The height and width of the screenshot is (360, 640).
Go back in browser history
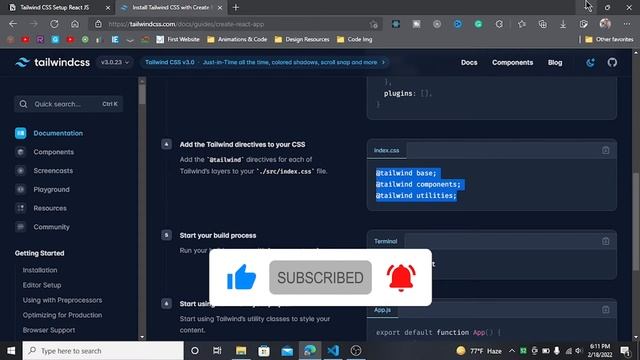[13, 24]
